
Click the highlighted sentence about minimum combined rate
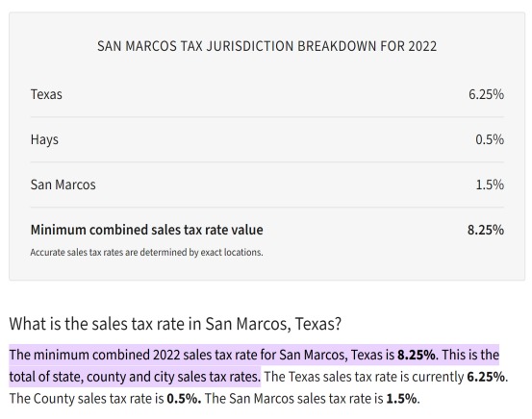click(254, 365)
